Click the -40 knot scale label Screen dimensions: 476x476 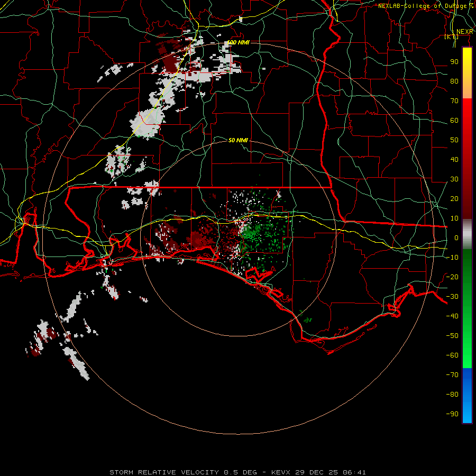(x=452, y=316)
